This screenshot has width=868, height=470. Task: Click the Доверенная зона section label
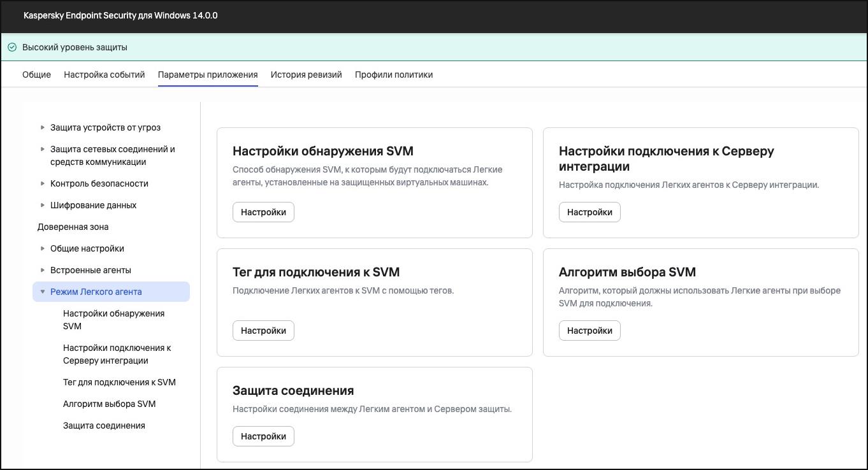click(73, 227)
